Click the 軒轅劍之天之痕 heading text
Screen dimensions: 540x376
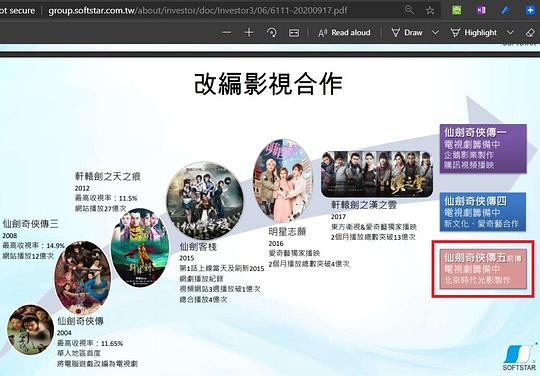coord(108,177)
